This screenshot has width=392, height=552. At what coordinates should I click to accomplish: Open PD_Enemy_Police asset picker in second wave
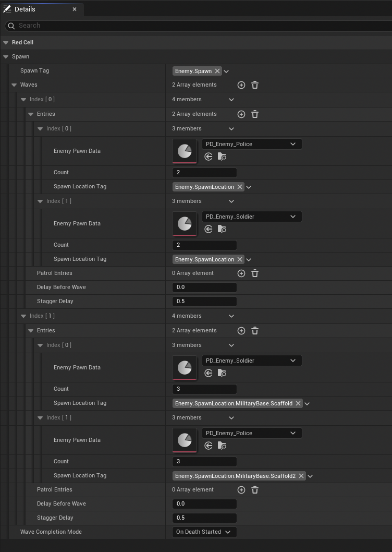click(252, 433)
